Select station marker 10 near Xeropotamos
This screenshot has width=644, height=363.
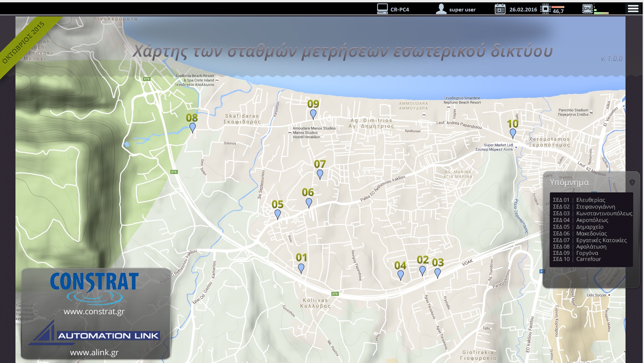(513, 133)
